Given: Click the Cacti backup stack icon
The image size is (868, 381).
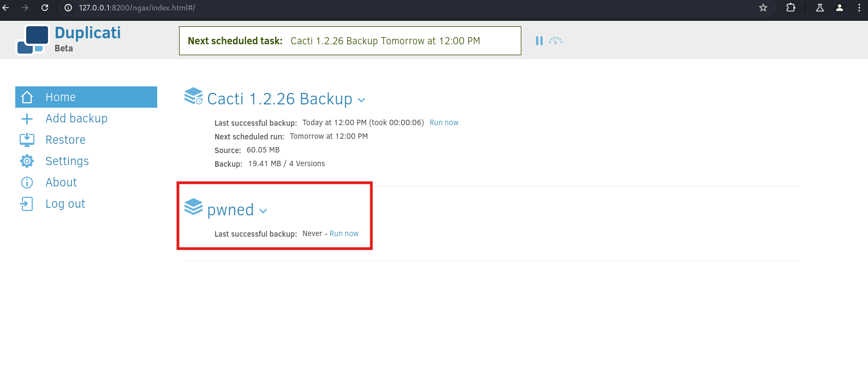Looking at the screenshot, I should (193, 96).
